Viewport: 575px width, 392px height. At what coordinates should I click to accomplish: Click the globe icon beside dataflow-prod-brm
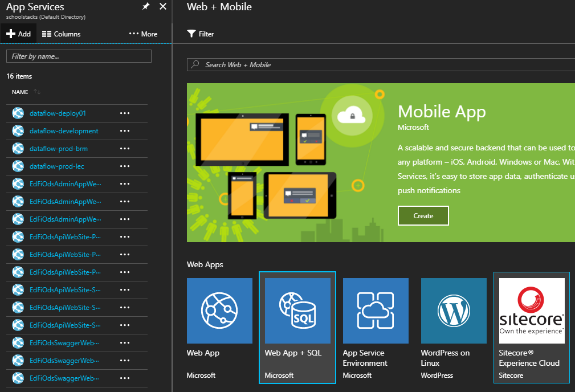click(x=18, y=149)
